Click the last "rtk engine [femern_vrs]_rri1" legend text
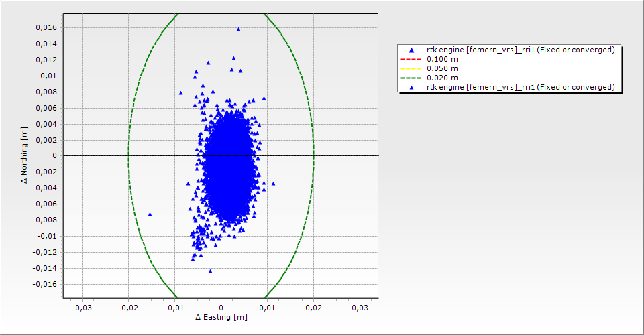The width and height of the screenshot is (644, 335). [x=521, y=87]
